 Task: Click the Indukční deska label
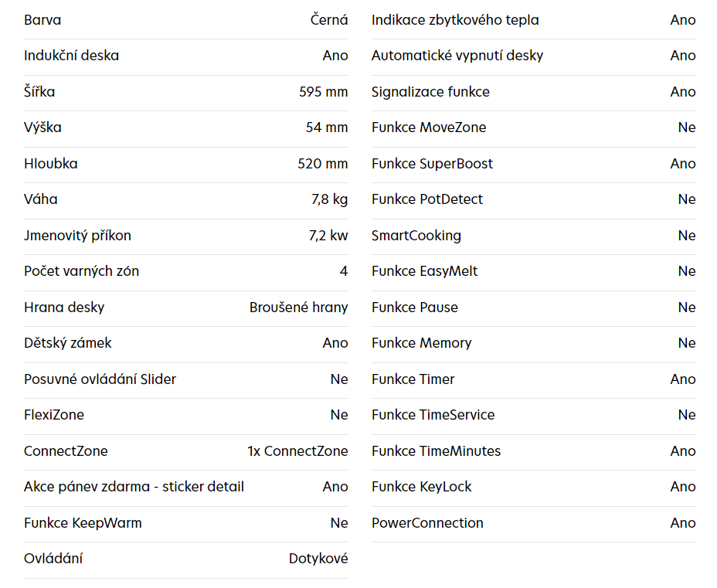pyautogui.click(x=71, y=56)
